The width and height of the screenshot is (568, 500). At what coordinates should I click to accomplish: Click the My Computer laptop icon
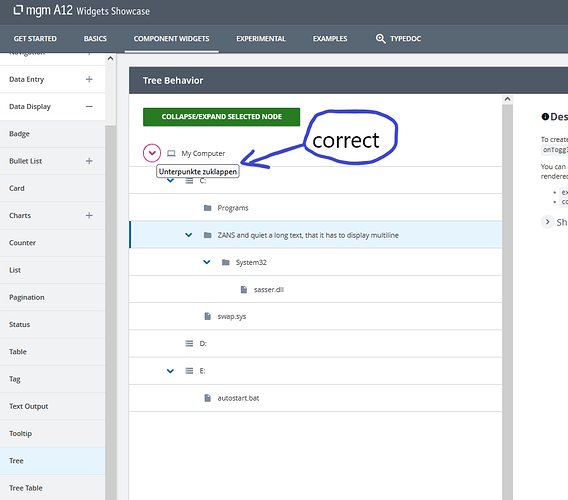[171, 153]
